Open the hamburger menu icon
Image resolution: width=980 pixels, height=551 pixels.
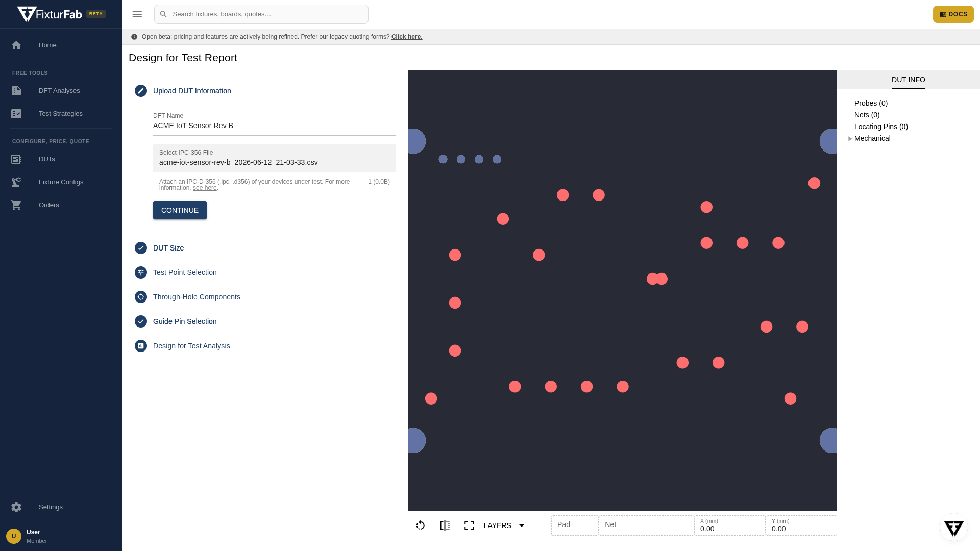click(137, 14)
